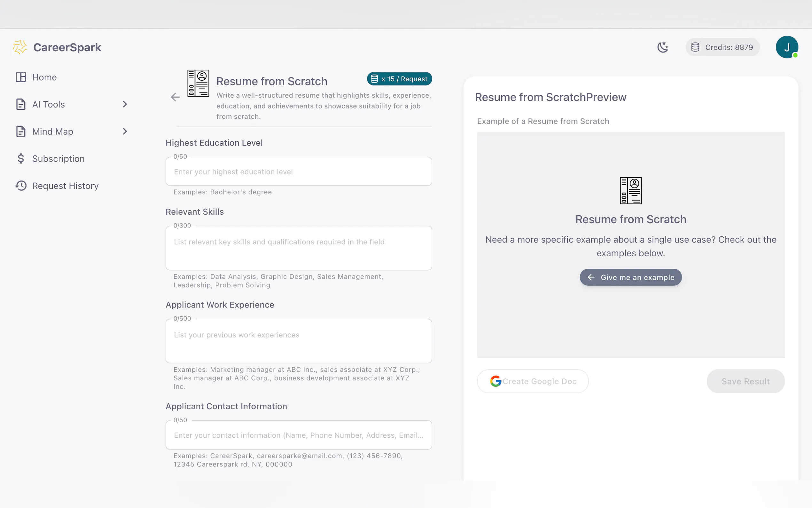Click the Credits: 8879 badge
This screenshot has width=812, height=508.
point(723,47)
